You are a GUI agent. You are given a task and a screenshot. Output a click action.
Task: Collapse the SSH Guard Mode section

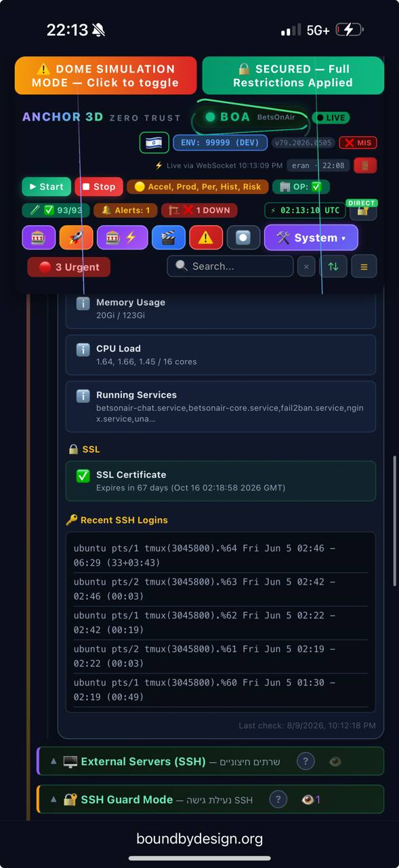pyautogui.click(x=54, y=800)
